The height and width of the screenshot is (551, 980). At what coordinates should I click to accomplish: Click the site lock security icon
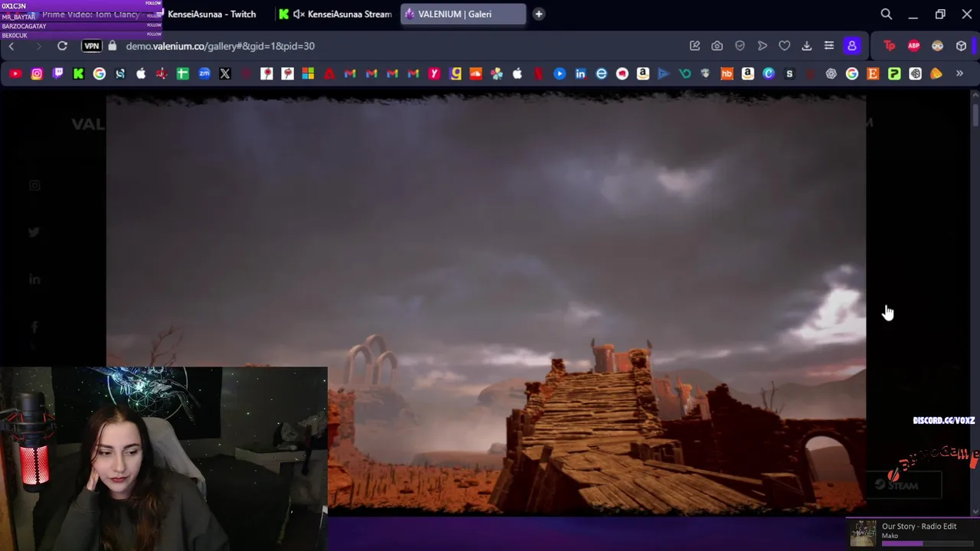point(113,46)
